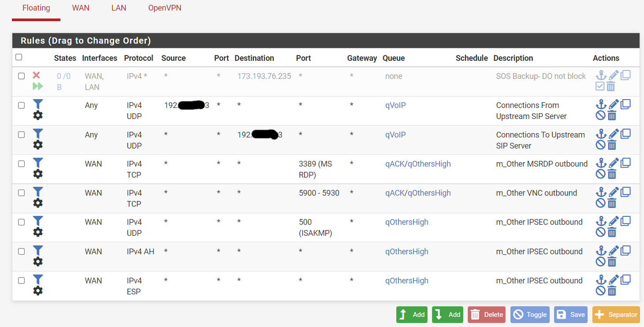Open the OpenVPN rules tab

click(164, 8)
